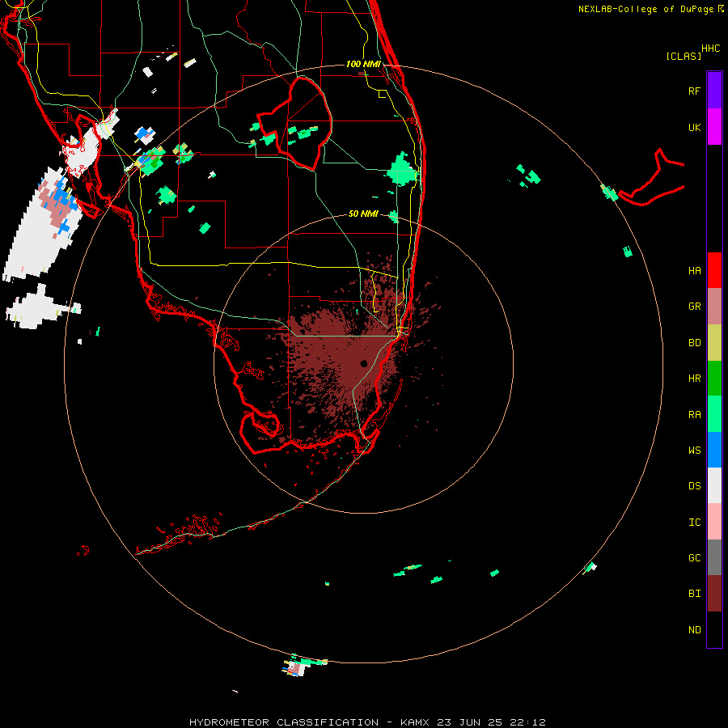Click the RF legend label
Viewport: 728px width, 728px height.
pos(694,91)
